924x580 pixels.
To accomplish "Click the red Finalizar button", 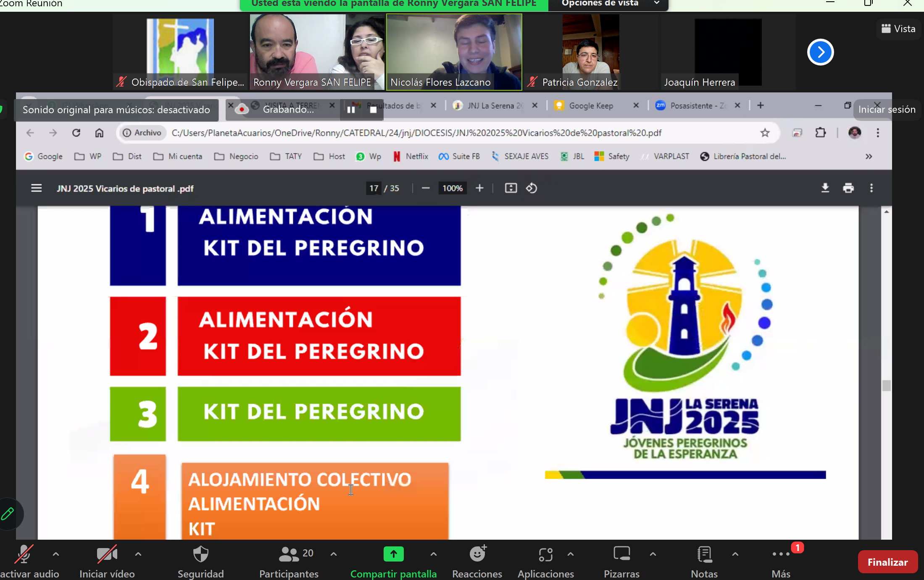I will coord(887,562).
